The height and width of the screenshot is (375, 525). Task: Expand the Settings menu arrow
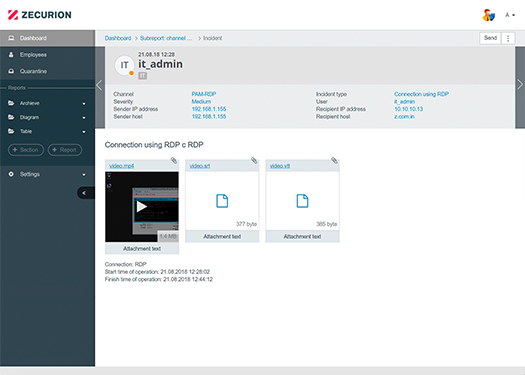click(x=84, y=174)
